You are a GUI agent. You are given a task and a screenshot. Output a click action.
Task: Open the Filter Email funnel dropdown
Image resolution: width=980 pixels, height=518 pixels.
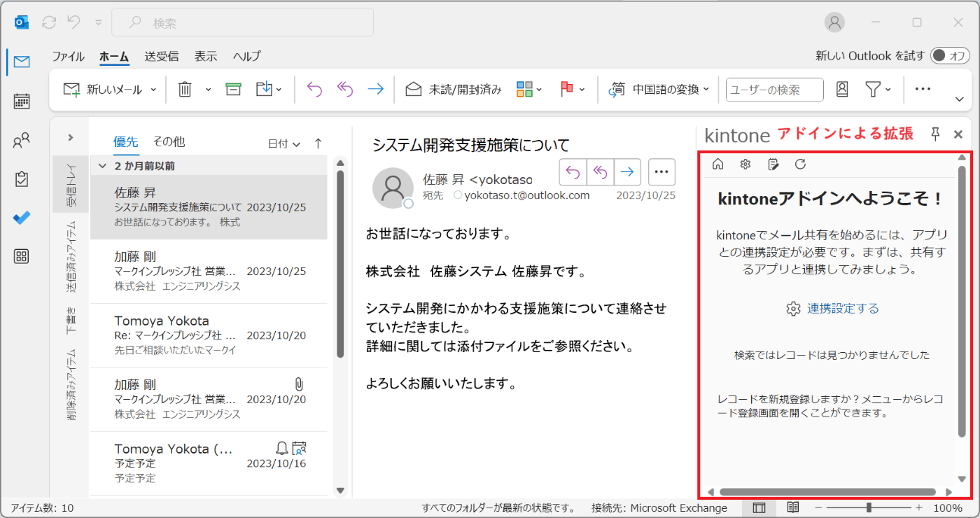pyautogui.click(x=878, y=90)
